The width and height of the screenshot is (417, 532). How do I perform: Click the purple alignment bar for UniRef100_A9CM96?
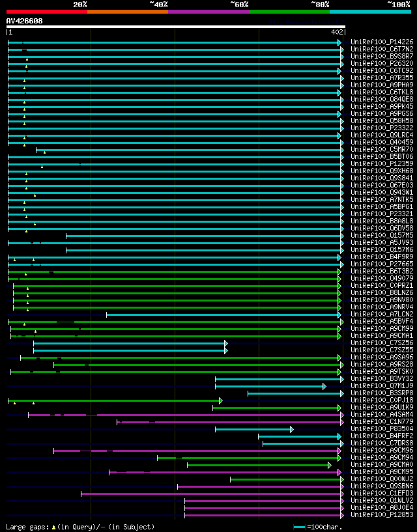[197, 451]
